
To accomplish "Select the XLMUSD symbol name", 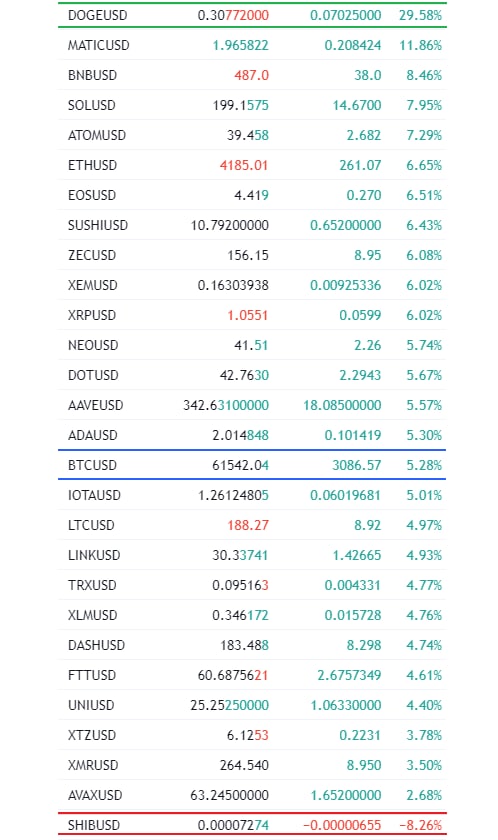I will click(x=92, y=615).
